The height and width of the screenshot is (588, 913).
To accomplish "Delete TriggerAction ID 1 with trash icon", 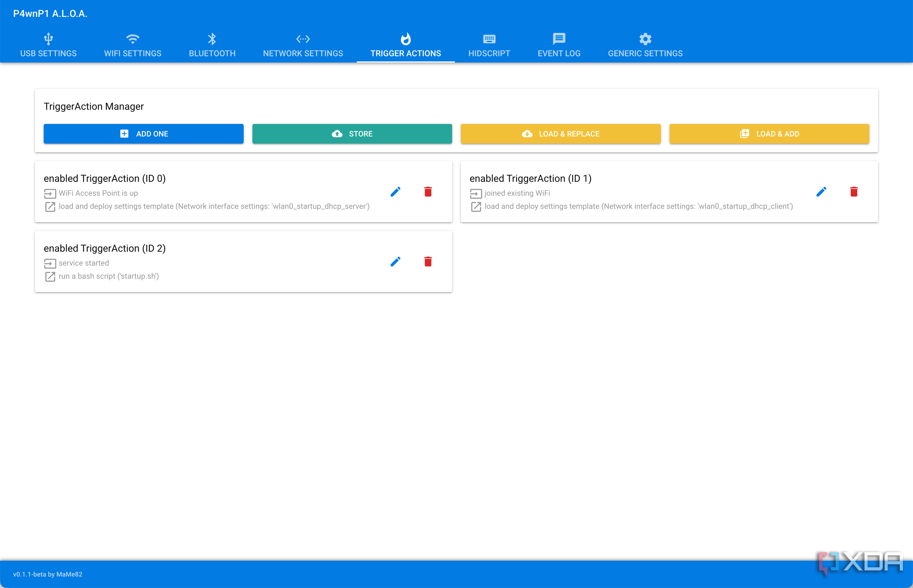I will coord(854,192).
